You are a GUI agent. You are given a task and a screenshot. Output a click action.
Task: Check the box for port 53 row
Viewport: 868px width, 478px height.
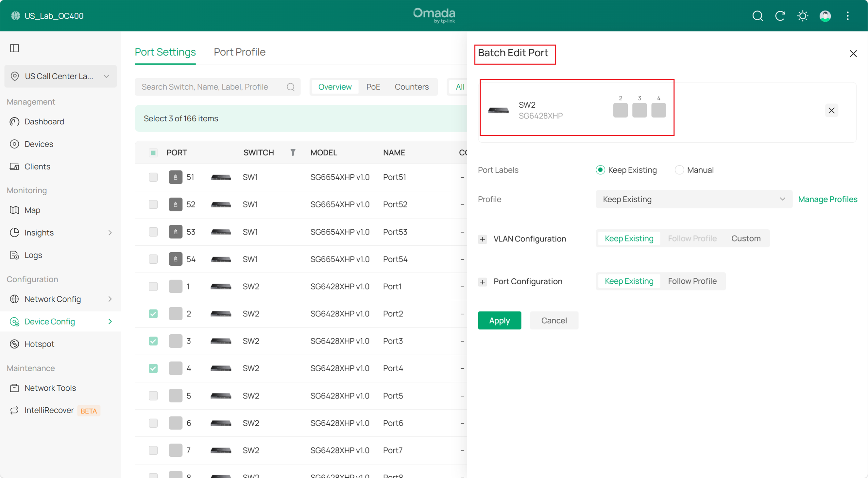pyautogui.click(x=153, y=232)
